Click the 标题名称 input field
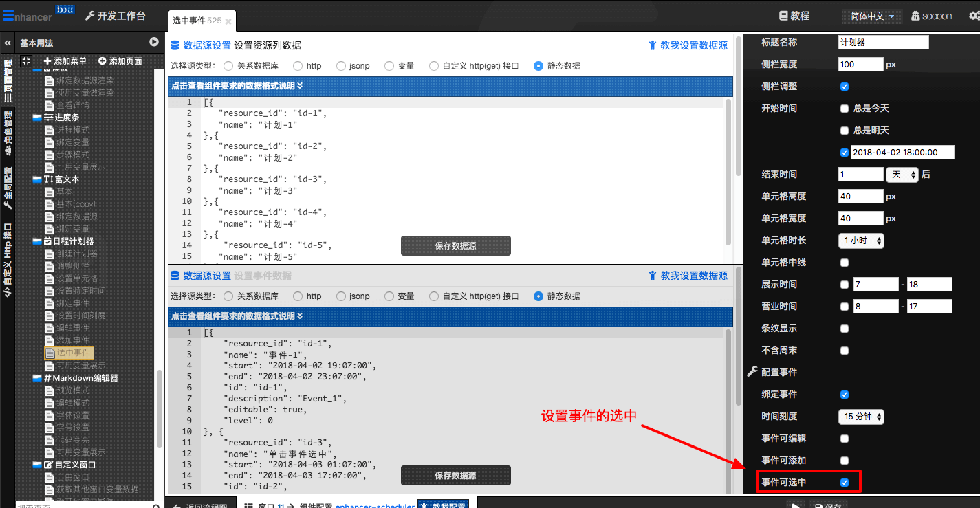Image resolution: width=980 pixels, height=508 pixels. tap(883, 42)
